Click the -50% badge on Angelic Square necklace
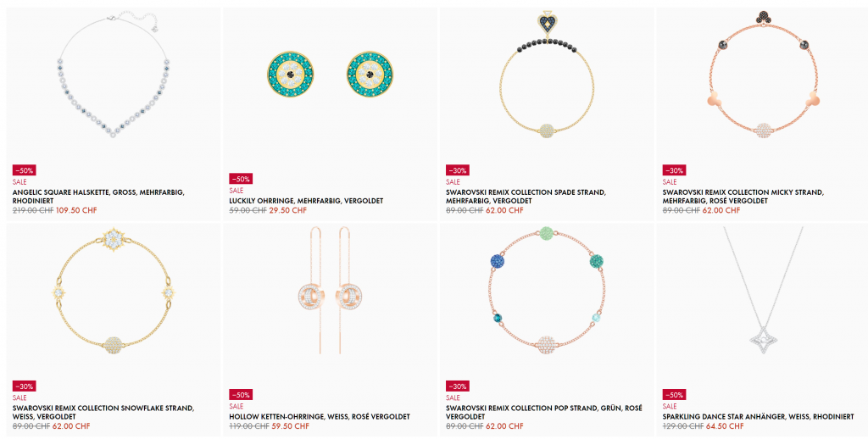Viewport: 868px width, 439px height. pos(25,170)
